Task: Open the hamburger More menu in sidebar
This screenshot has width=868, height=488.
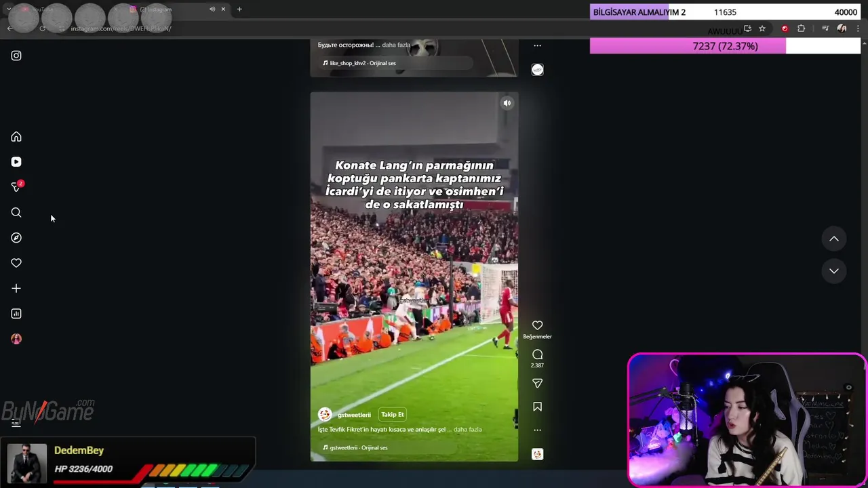Action: click(16, 424)
